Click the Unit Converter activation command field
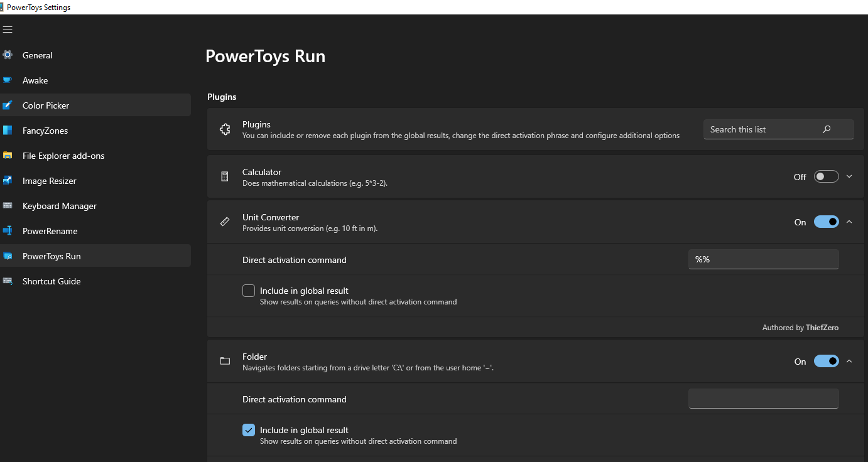 (x=763, y=259)
